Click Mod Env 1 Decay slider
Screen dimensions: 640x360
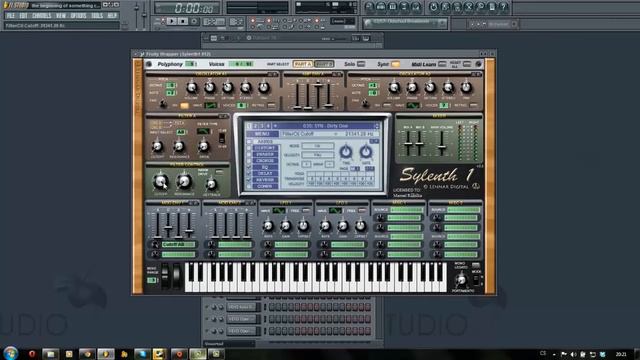(x=168, y=228)
